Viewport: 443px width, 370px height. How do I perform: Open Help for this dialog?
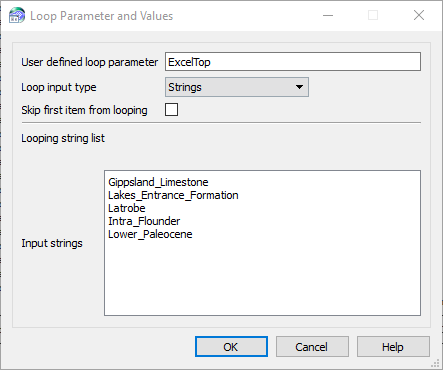[393, 347]
